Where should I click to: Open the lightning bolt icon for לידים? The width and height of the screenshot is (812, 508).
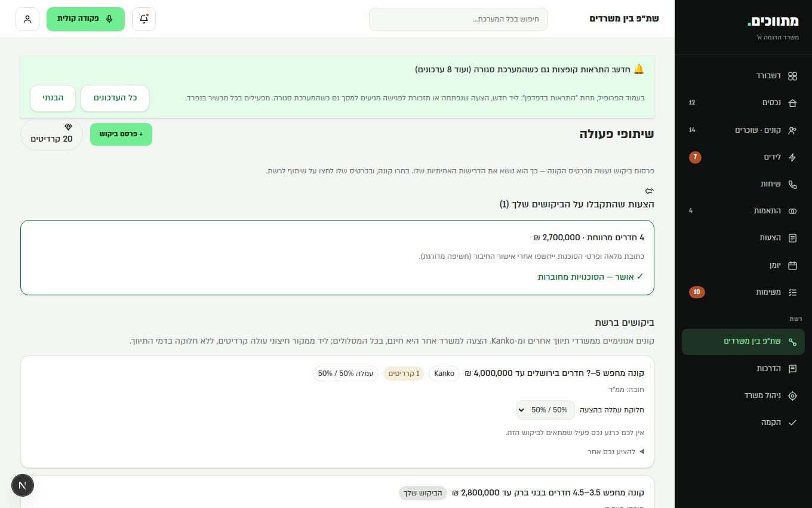[x=792, y=157]
